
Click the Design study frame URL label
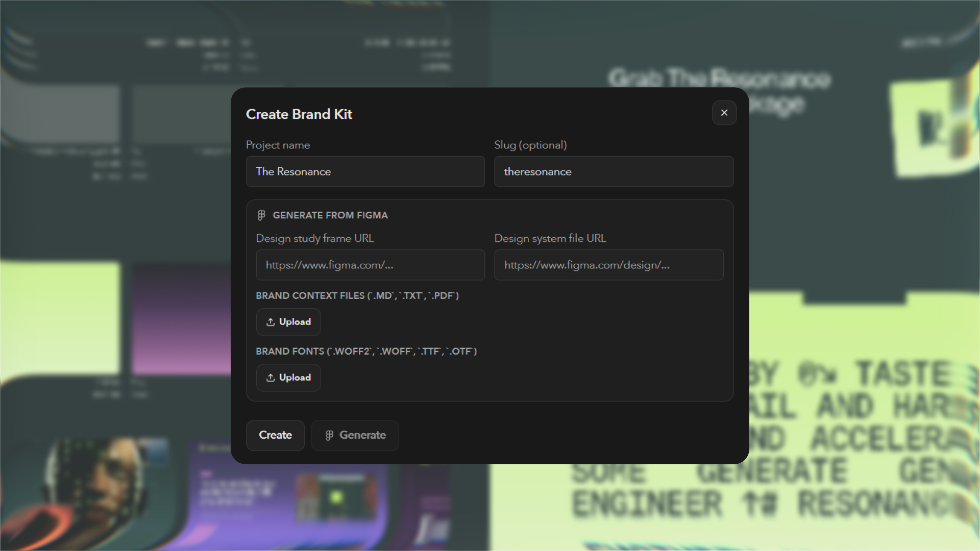(x=314, y=238)
